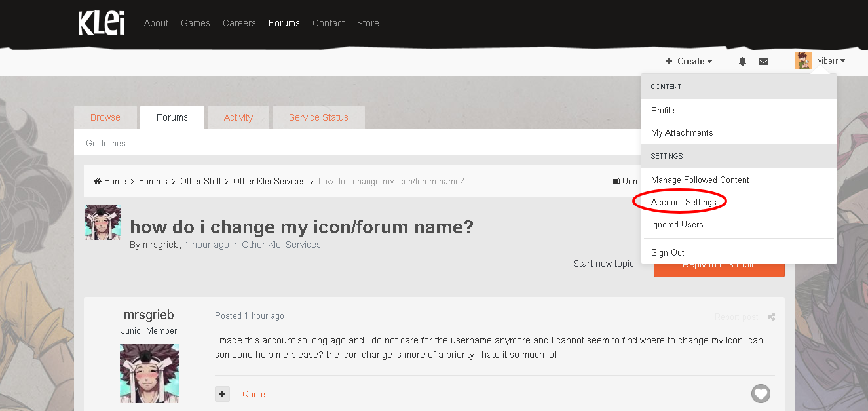
Task: Open Manage Followed Content
Action: click(x=700, y=180)
